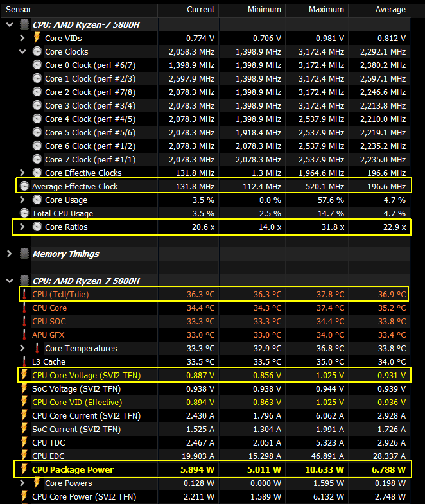Click the chip icon of first CPU group
The width and height of the screenshot is (425, 504).
tap(24, 25)
